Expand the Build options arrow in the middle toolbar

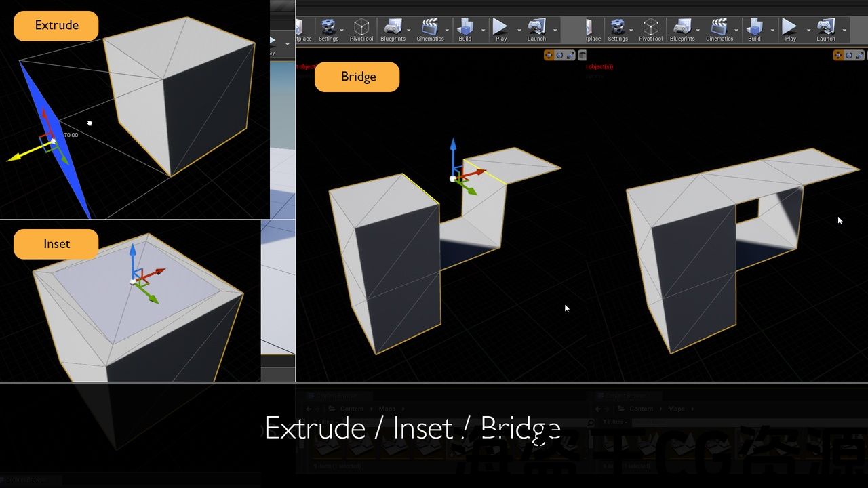[x=483, y=30]
